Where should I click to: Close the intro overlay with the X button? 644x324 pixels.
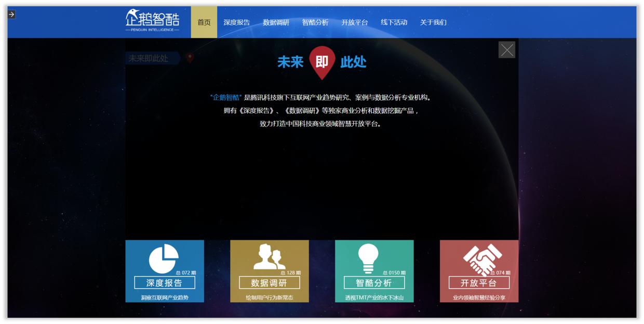coord(506,50)
